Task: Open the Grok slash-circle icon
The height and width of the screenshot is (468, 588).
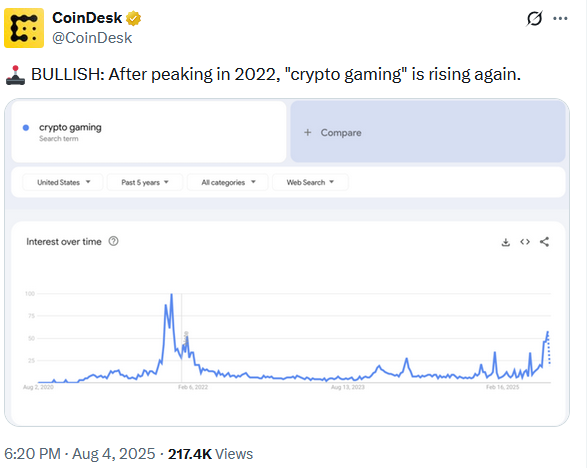Action: point(534,18)
